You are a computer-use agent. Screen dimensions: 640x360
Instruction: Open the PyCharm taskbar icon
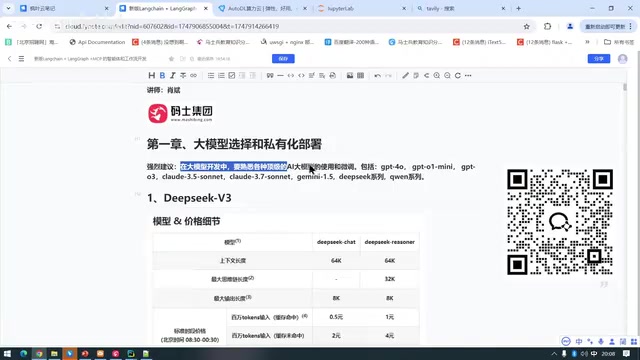click(x=131, y=353)
